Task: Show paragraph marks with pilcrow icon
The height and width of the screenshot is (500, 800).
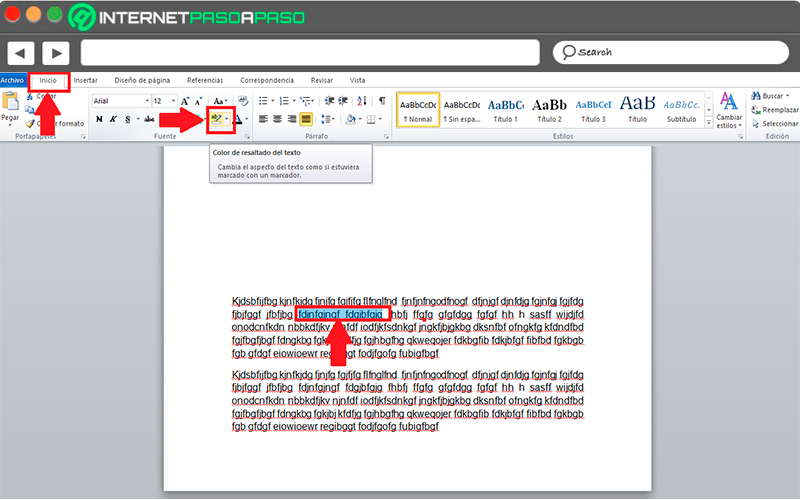Action: [382, 101]
